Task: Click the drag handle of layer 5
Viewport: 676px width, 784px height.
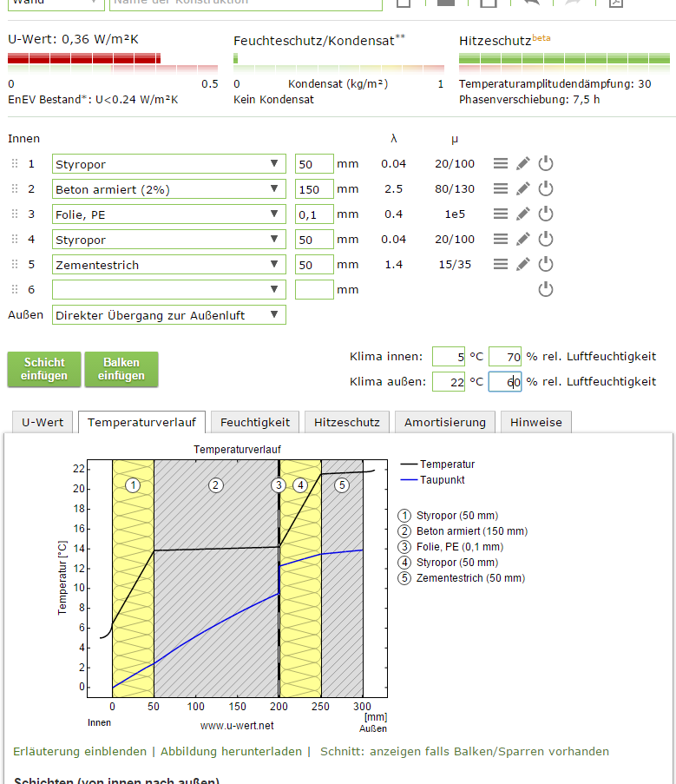Action: 14,265
